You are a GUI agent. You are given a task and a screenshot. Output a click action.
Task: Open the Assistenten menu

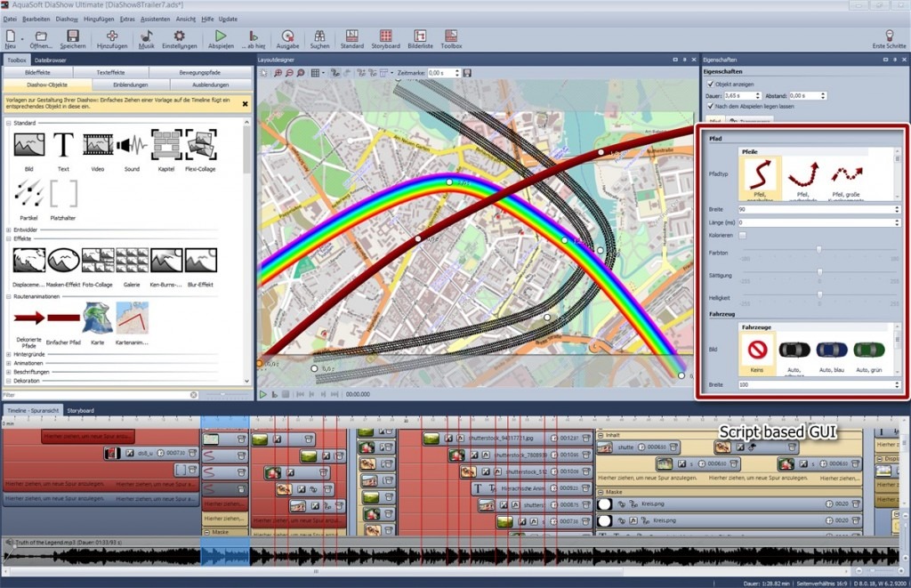155,19
